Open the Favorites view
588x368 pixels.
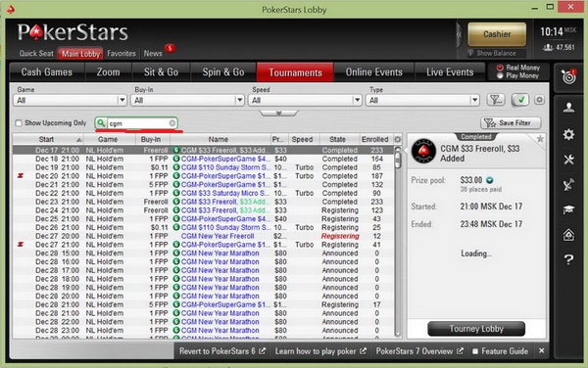(122, 54)
